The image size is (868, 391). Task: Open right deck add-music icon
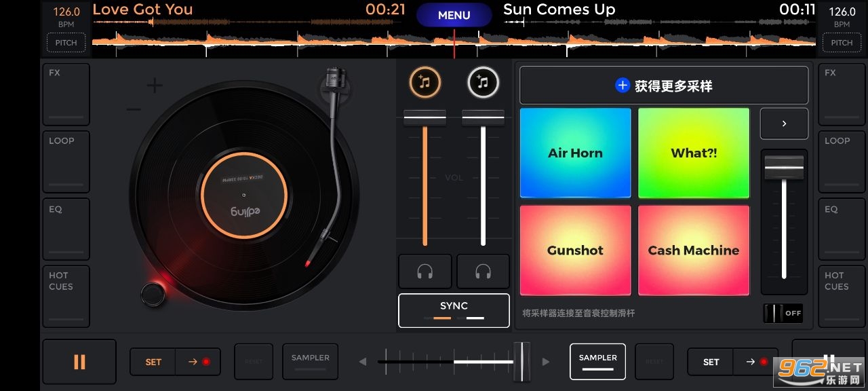click(x=483, y=83)
